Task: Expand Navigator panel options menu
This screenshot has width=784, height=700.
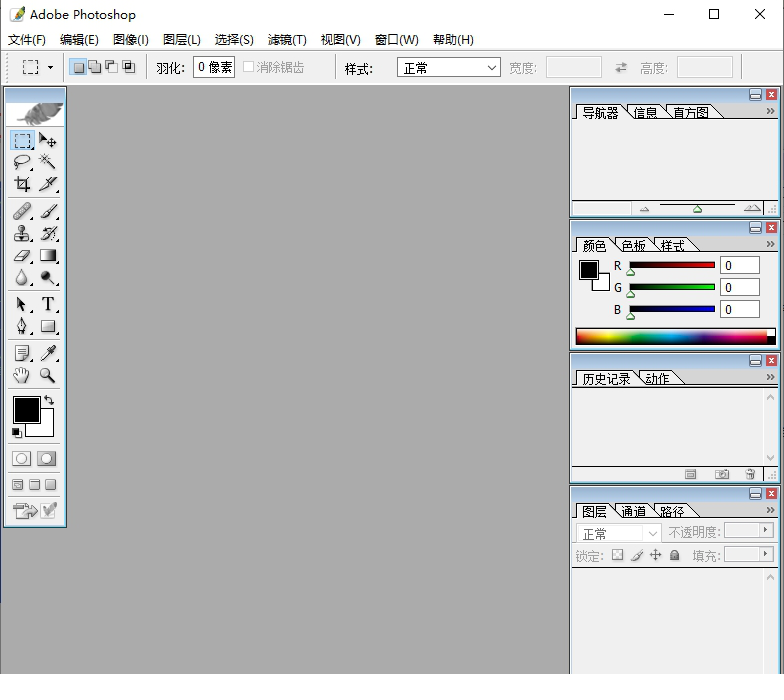Action: pos(770,111)
